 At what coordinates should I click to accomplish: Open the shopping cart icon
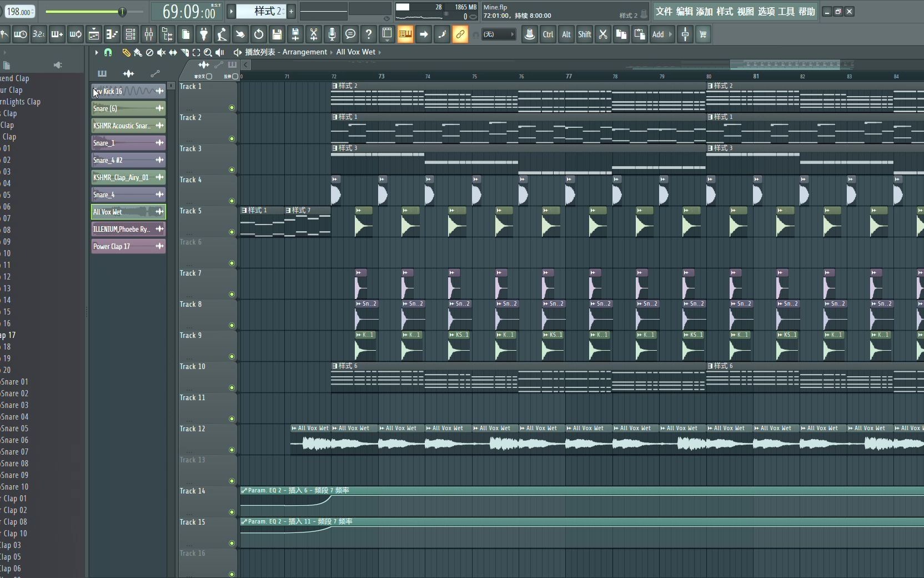703,34
